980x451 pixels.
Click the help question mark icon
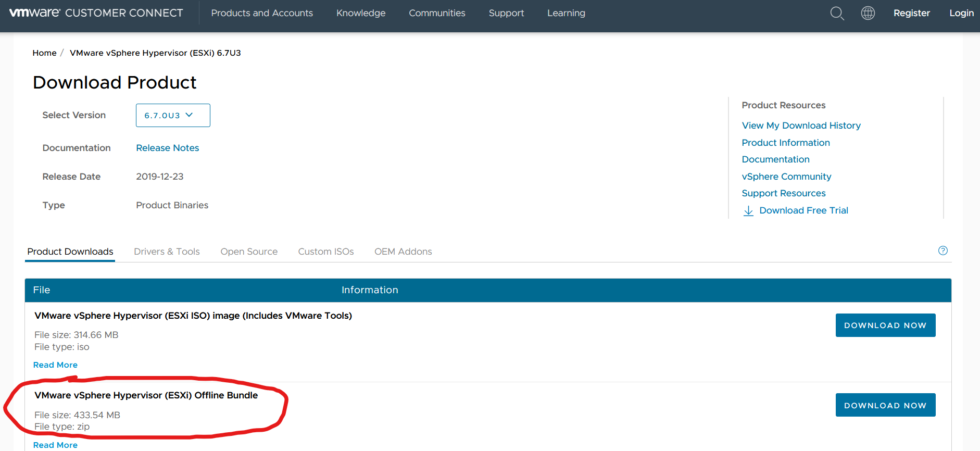point(943,250)
